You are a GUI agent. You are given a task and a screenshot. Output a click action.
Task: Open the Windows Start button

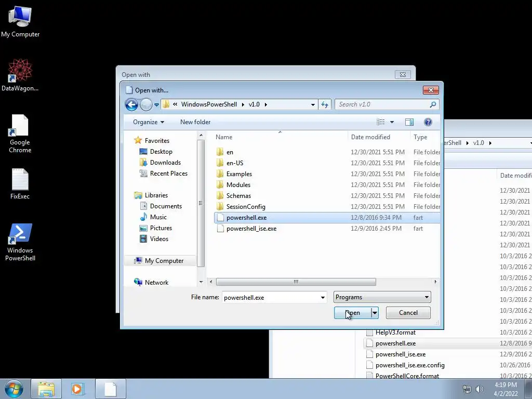point(14,389)
